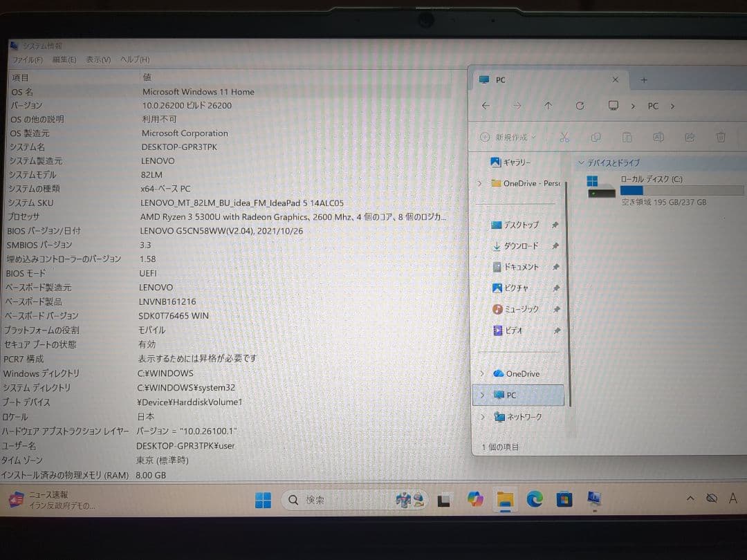Click the back arrow in Explorer
Image resolution: width=747 pixels, height=560 pixels.
(485, 105)
